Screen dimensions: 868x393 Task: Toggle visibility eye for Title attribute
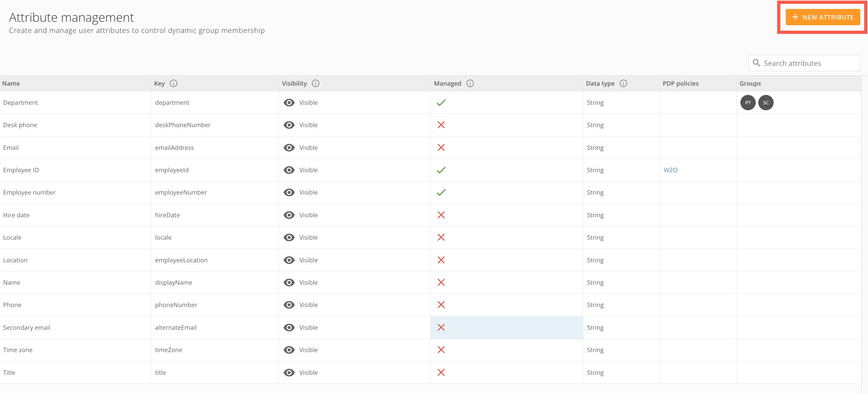click(x=289, y=373)
